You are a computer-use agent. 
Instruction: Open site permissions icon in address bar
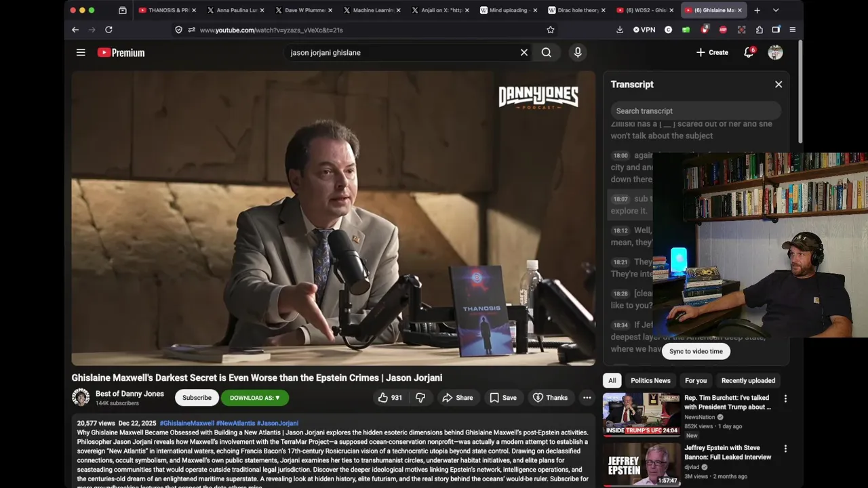pyautogui.click(x=192, y=30)
